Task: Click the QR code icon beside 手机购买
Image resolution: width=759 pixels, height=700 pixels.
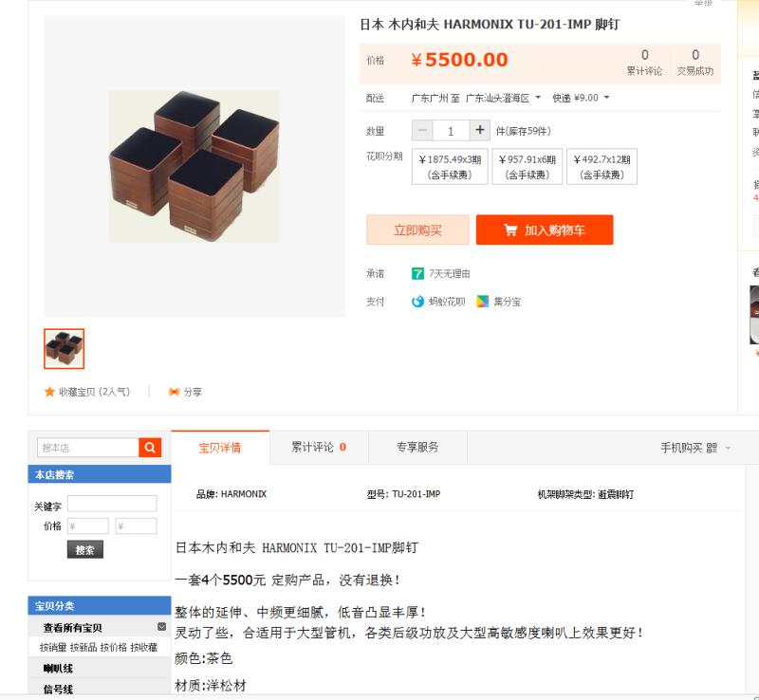Action: (712, 448)
